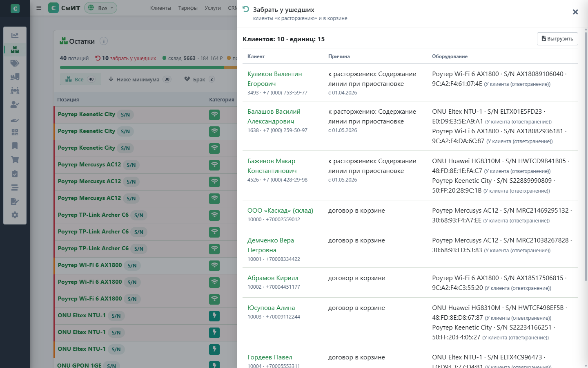Open the «Все» region dropdown

(x=100, y=8)
